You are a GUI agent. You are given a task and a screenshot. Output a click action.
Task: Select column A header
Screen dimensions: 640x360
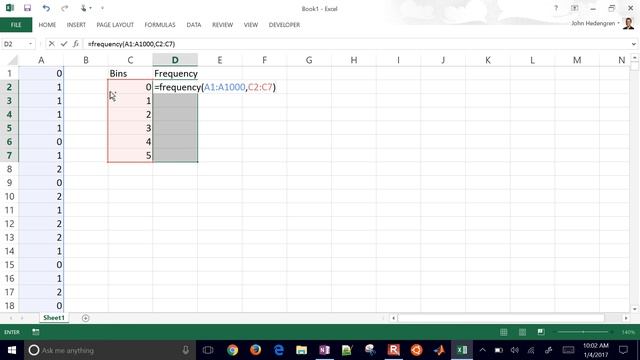coord(41,60)
